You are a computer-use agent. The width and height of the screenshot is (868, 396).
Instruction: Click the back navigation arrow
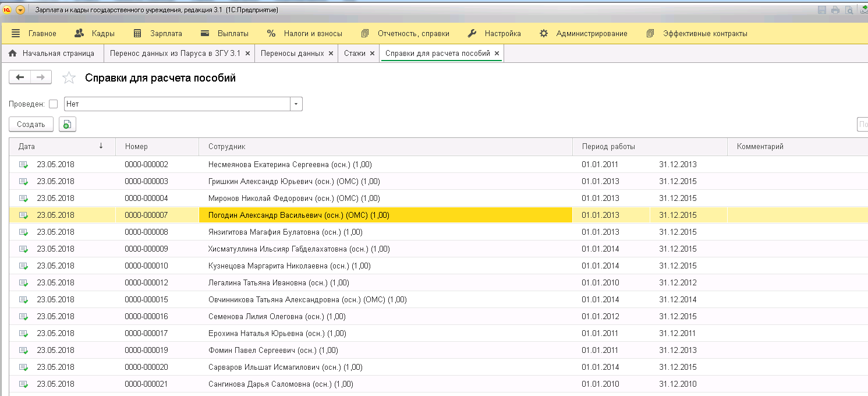(x=20, y=77)
